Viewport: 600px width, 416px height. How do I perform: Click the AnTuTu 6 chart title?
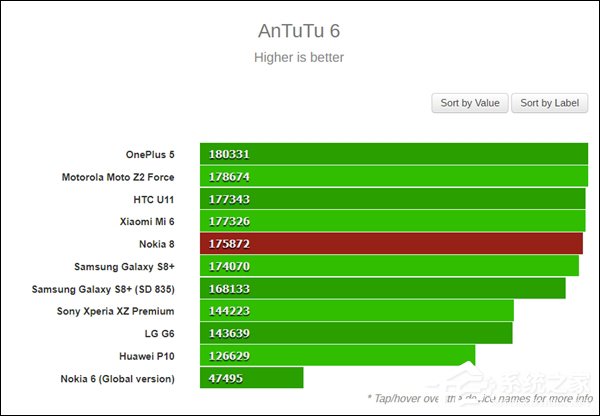(299, 31)
